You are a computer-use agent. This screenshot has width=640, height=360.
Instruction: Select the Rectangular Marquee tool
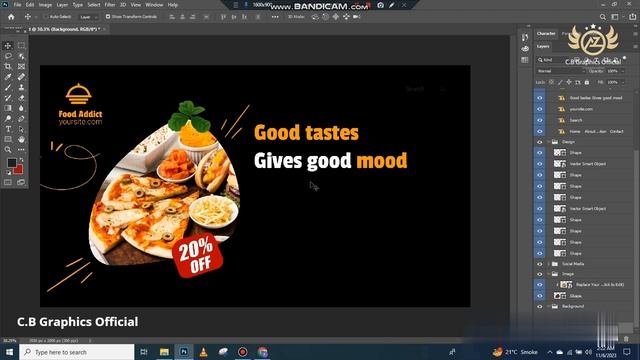[x=21, y=46]
